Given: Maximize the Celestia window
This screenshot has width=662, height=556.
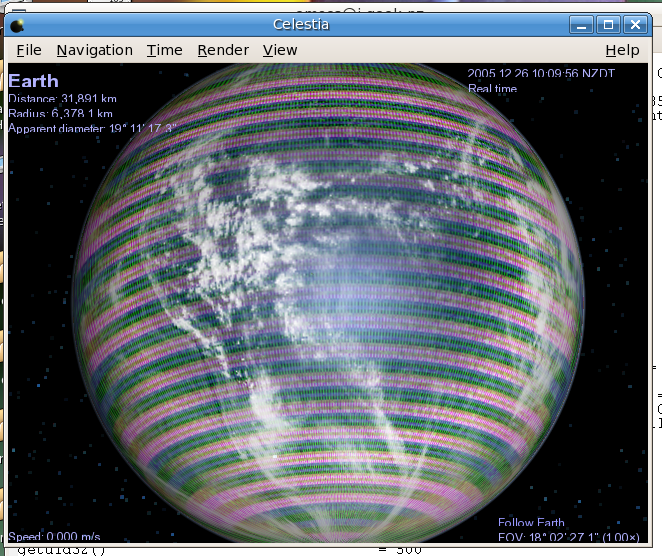Looking at the screenshot, I should click(608, 24).
